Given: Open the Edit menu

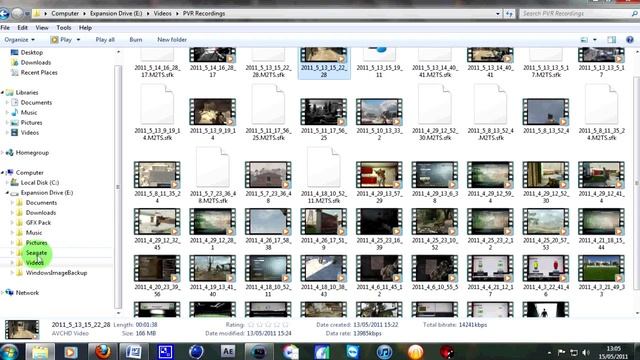Looking at the screenshot, I should 22,28.
